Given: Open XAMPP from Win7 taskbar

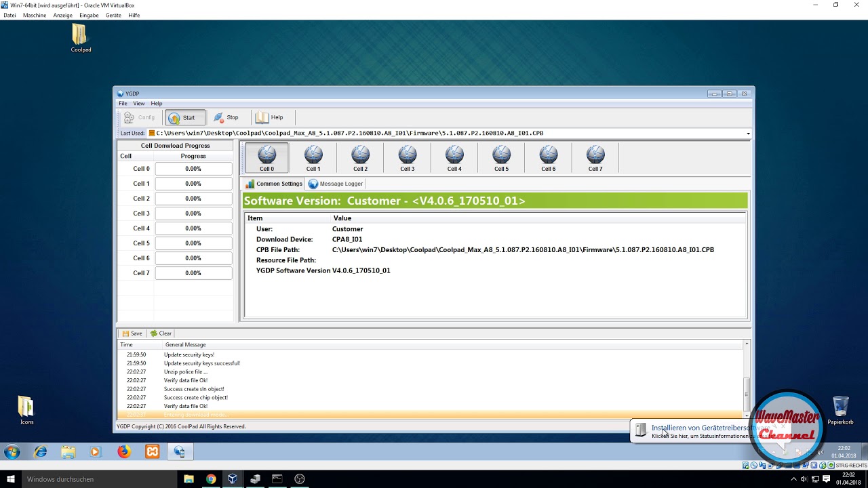Looking at the screenshot, I should pos(151,451).
